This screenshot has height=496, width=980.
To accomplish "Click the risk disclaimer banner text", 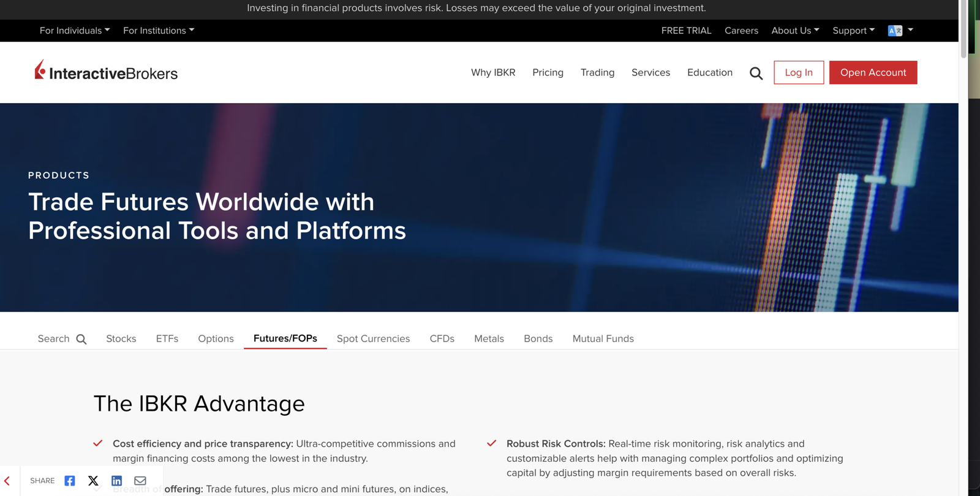I will [477, 8].
